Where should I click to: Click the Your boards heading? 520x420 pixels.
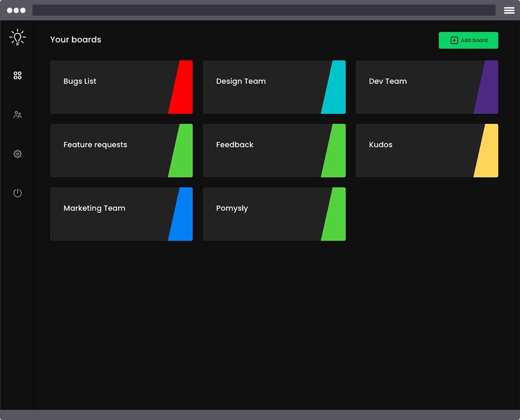(75, 40)
